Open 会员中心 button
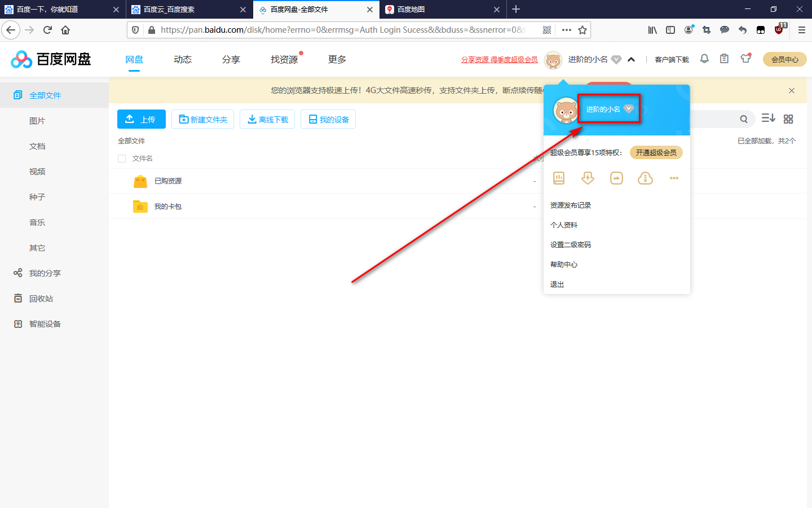The image size is (812, 508). (x=785, y=59)
